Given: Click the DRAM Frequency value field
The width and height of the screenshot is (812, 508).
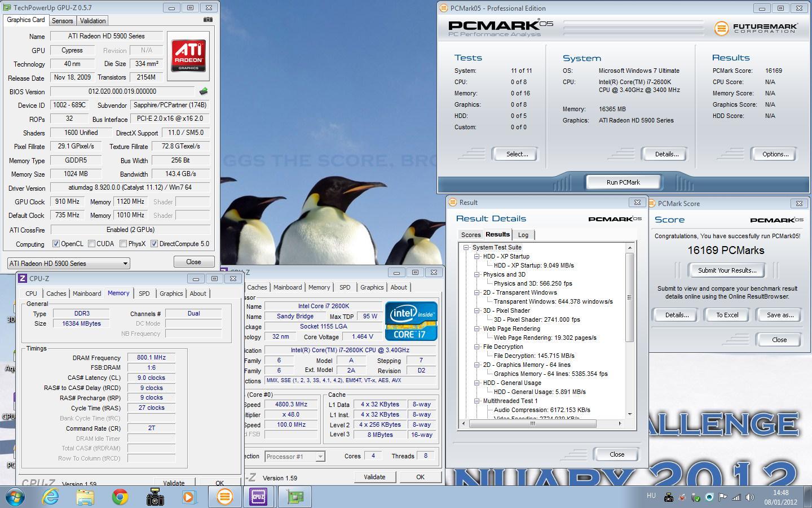Looking at the screenshot, I should click(151, 357).
